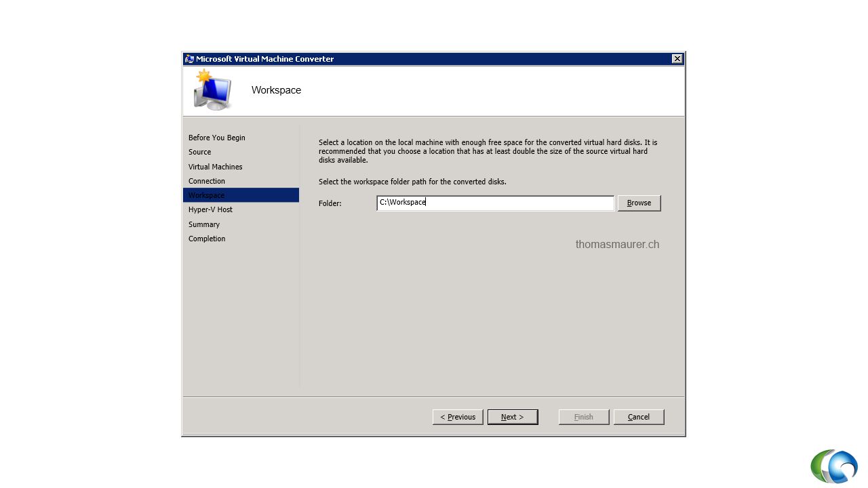The height and width of the screenshot is (488, 868).
Task: Click the Workspace page heading
Action: click(x=276, y=90)
